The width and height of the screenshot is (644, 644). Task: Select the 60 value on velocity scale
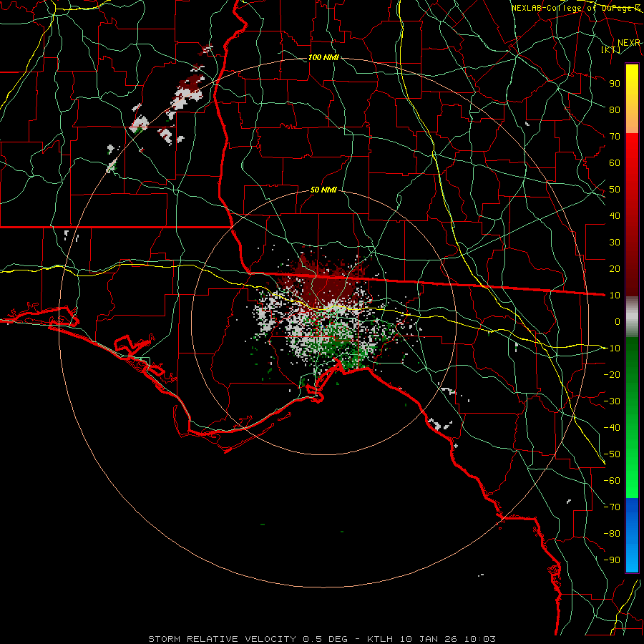(615, 162)
